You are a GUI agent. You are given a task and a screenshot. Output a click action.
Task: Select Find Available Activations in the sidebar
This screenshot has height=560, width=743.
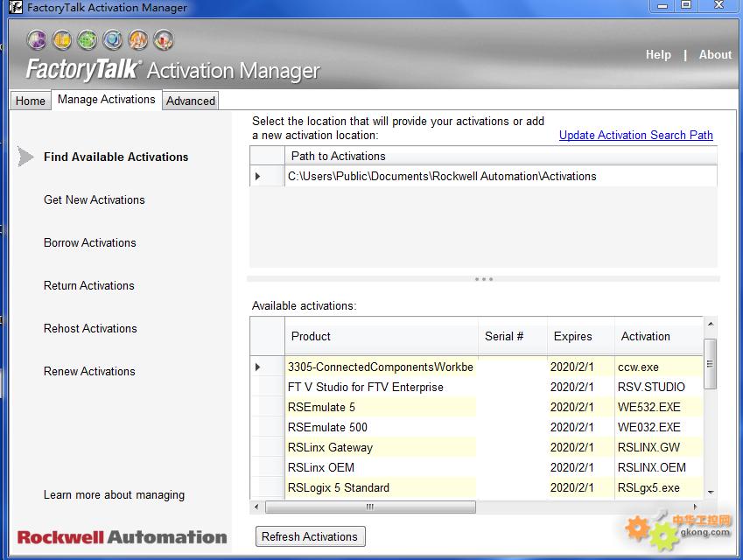click(x=116, y=157)
